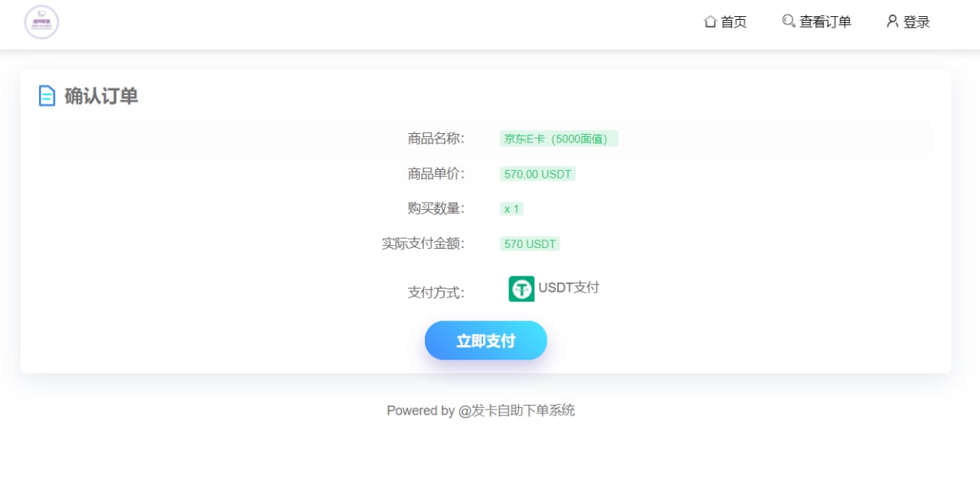Click the home icon next to 首页
The width and height of the screenshot is (980, 499).
pos(710,21)
